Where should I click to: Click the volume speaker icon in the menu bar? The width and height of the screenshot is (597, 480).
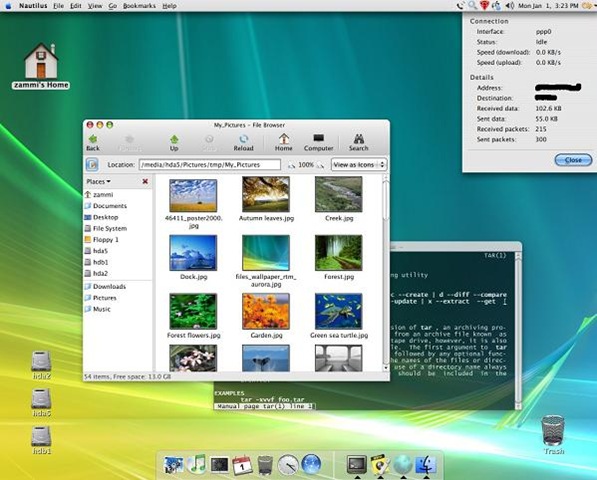click(509, 6)
